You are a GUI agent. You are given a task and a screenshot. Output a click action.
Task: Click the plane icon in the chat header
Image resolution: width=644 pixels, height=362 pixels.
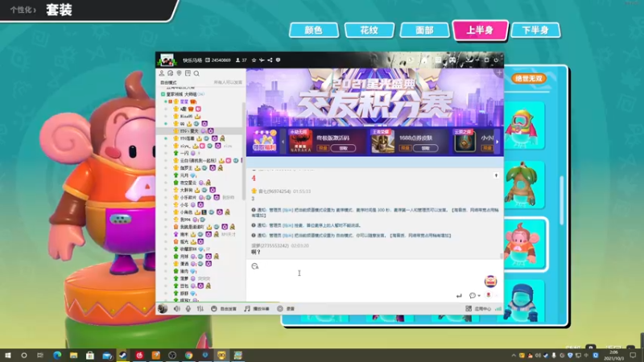(262, 60)
